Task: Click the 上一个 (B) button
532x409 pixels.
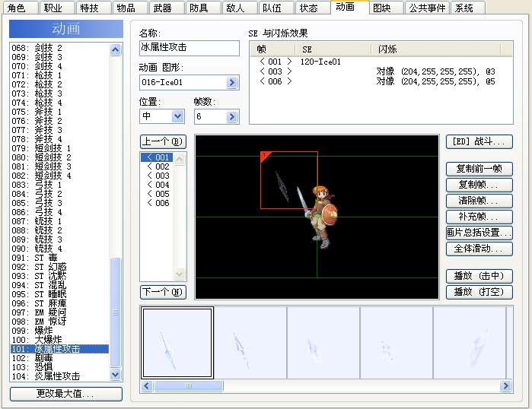Action: pos(163,141)
